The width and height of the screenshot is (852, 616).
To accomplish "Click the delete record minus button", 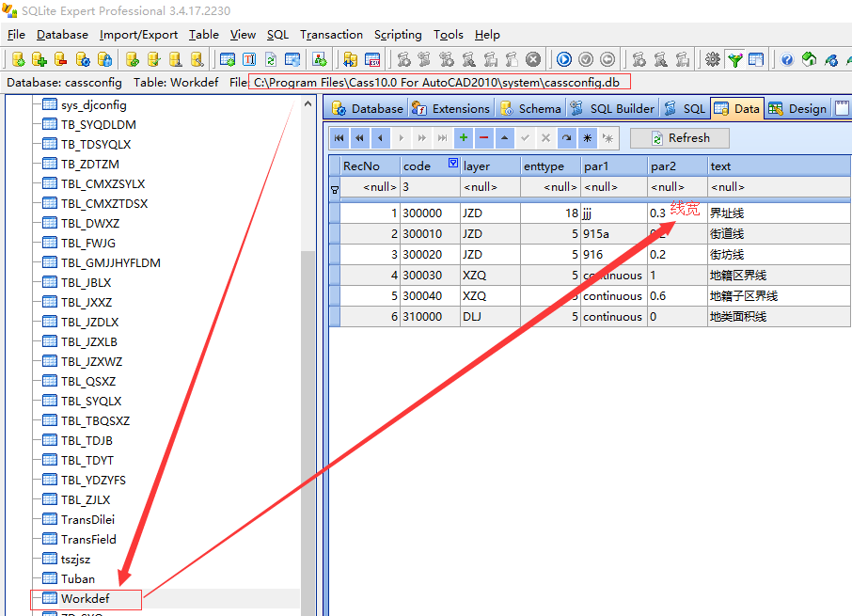I will [483, 138].
